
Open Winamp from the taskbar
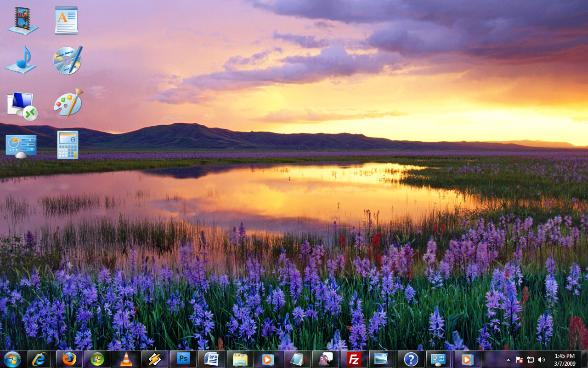[154, 359]
